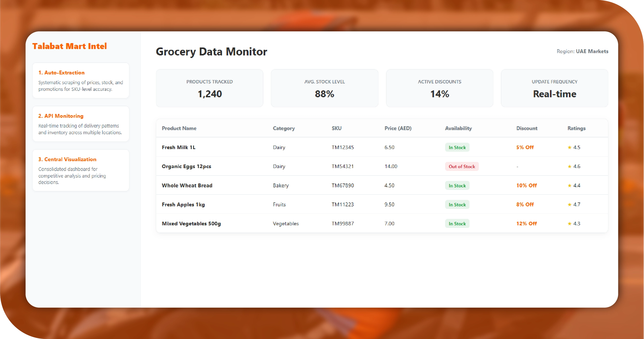644x339 pixels.
Task: Open the Auto-Extraction sidebar card
Action: pyautogui.click(x=81, y=80)
